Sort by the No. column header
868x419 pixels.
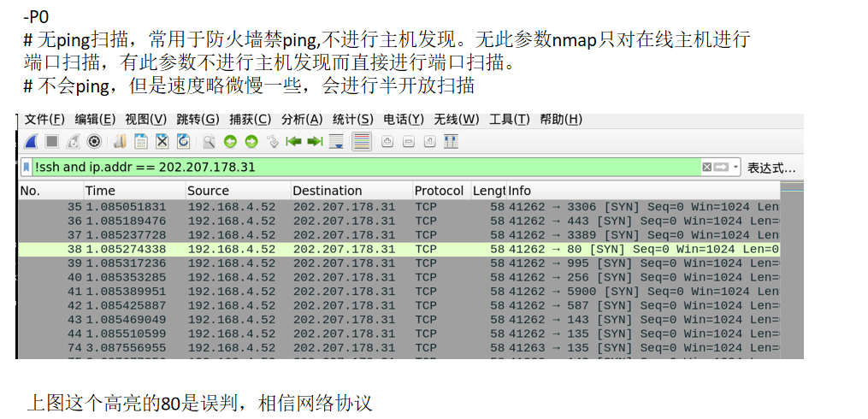[x=50, y=191]
